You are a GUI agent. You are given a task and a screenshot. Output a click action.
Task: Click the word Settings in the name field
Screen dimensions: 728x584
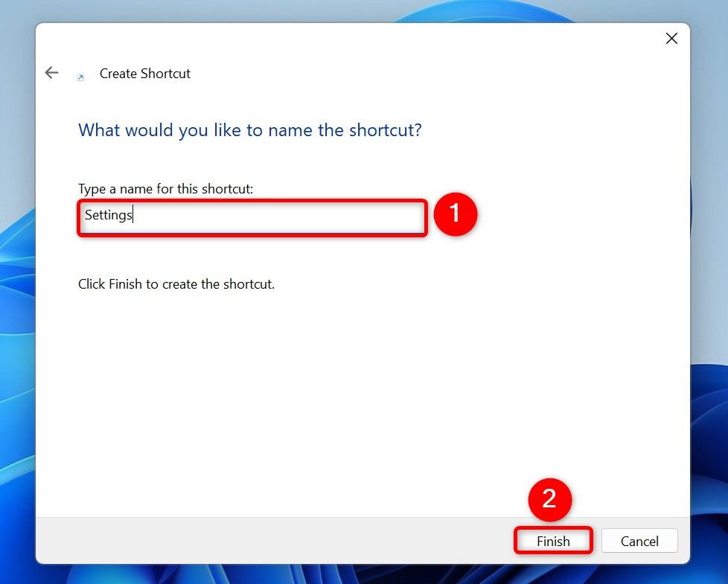(x=108, y=216)
